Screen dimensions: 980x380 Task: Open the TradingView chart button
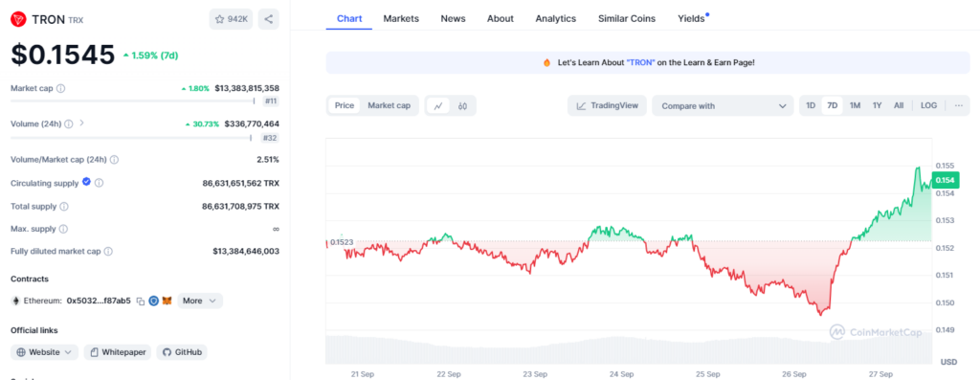607,105
